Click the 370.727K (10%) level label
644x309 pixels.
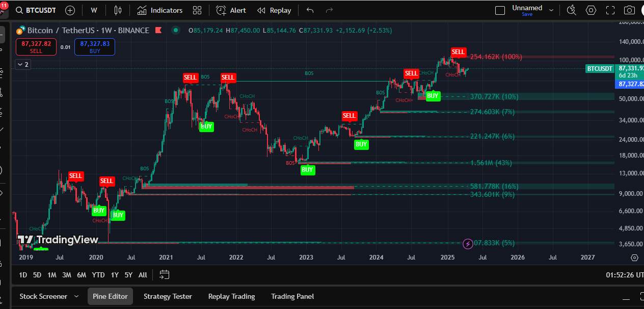coord(494,96)
